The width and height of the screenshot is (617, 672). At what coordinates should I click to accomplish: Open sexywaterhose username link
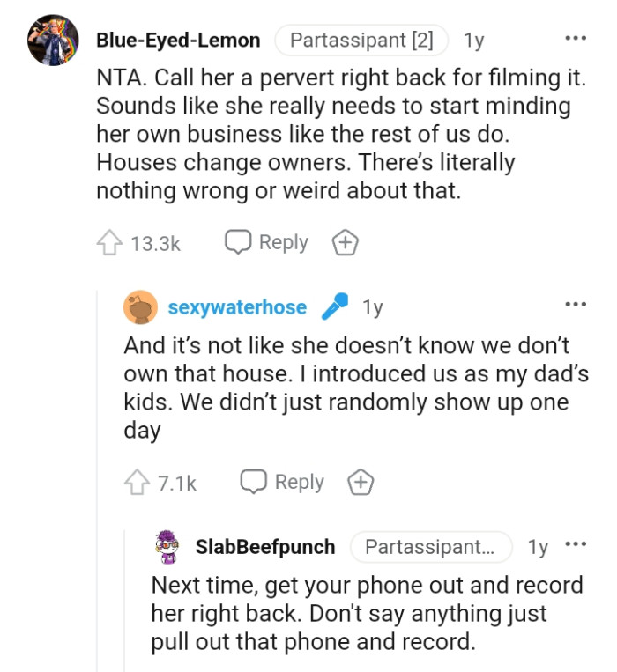click(237, 307)
